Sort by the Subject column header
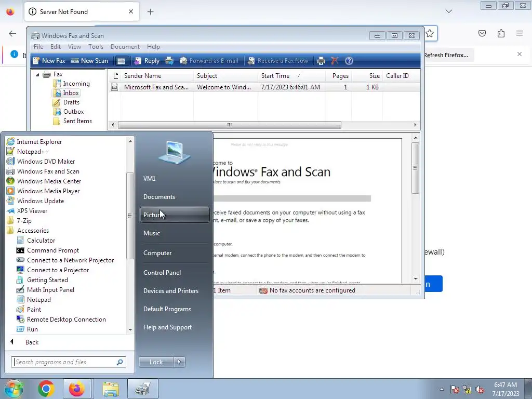 click(x=225, y=76)
